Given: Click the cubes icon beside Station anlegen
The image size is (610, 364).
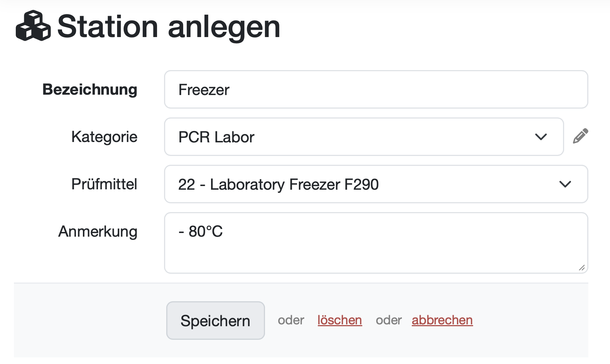Looking at the screenshot, I should coord(33,26).
